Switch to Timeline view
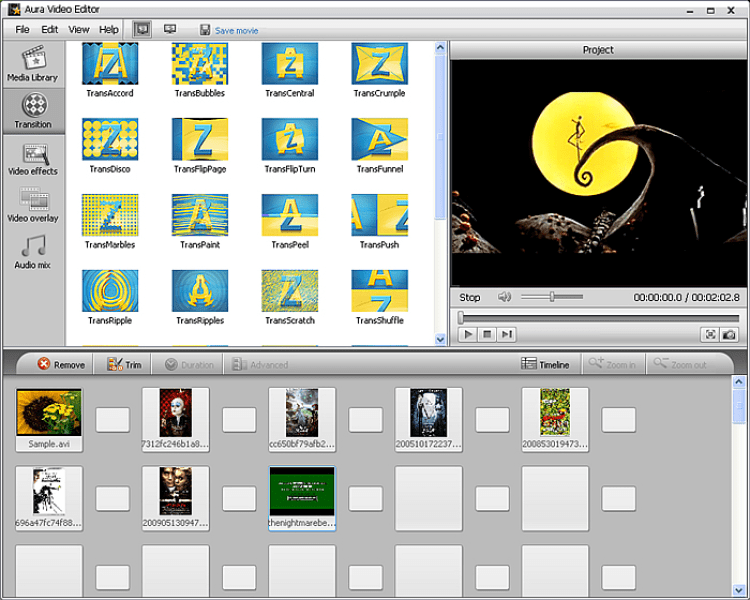The width and height of the screenshot is (750, 600). pos(545,365)
